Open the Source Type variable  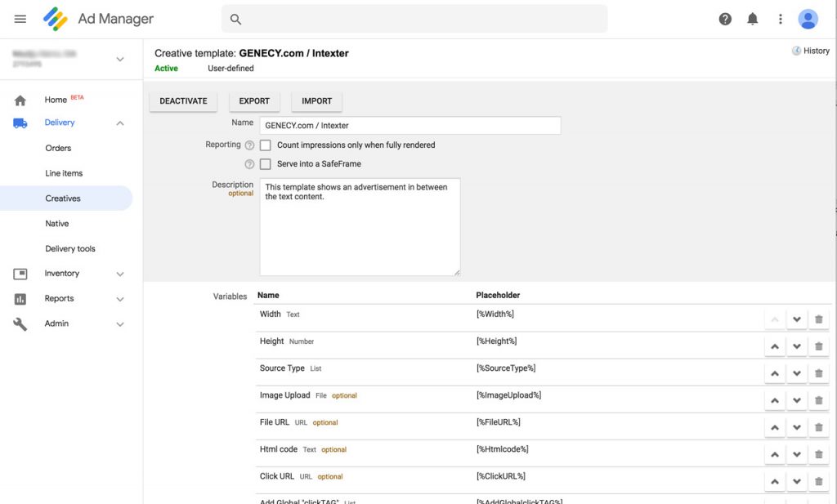[282, 368]
